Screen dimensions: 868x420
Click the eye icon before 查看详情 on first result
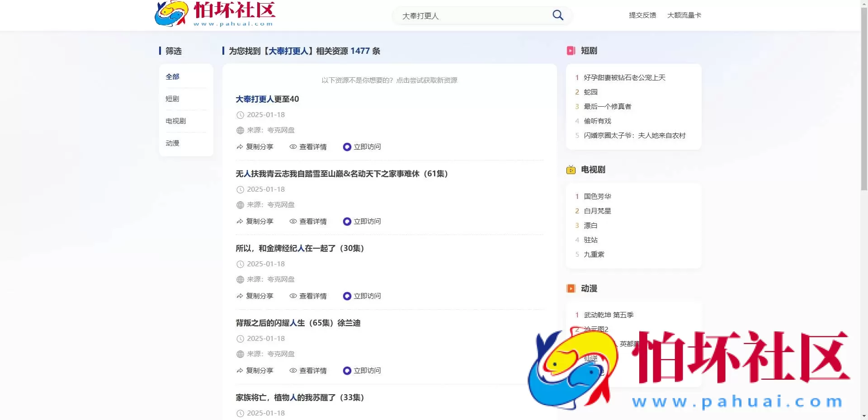point(293,146)
